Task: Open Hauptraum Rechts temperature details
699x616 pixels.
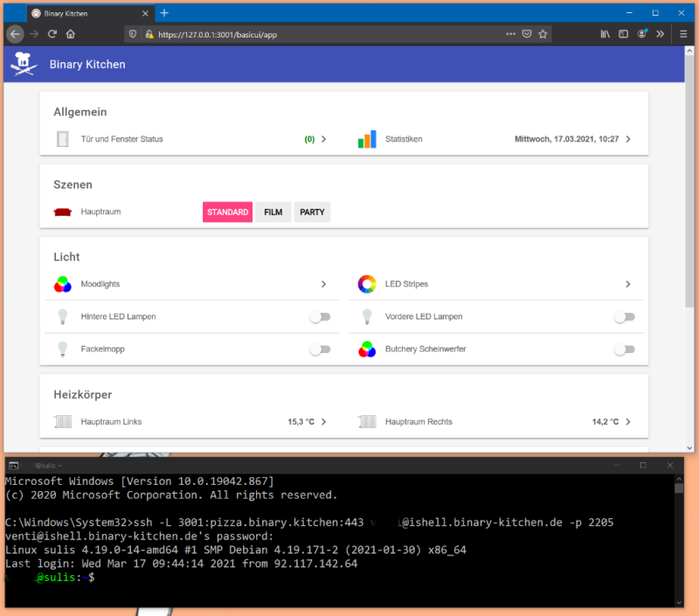Action: [x=628, y=421]
